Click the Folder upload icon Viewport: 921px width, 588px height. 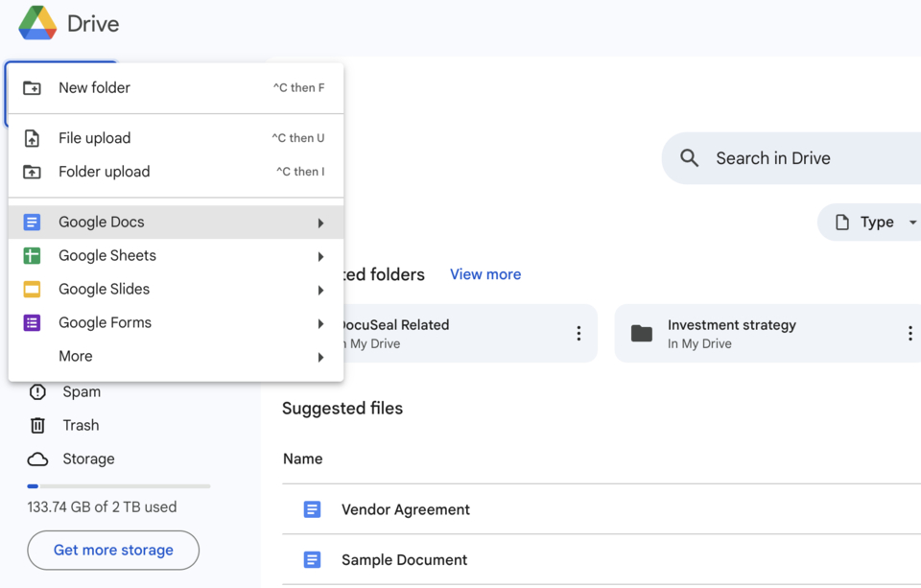32,172
